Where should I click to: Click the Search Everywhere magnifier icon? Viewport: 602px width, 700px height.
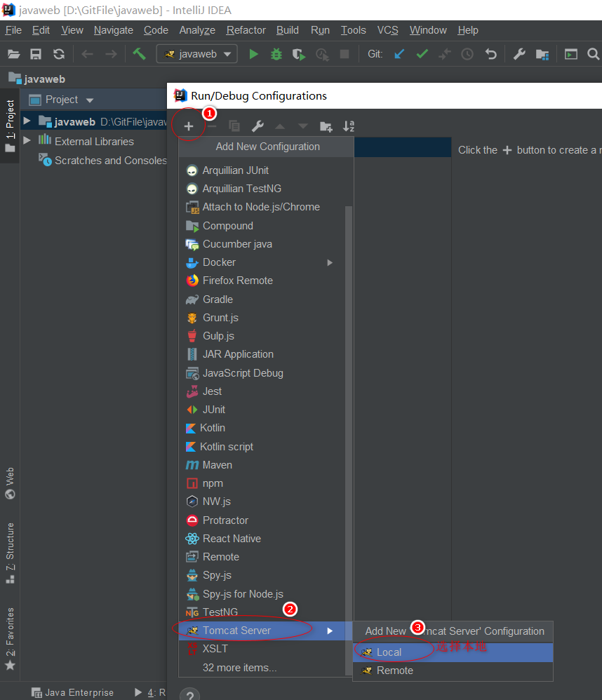593,54
